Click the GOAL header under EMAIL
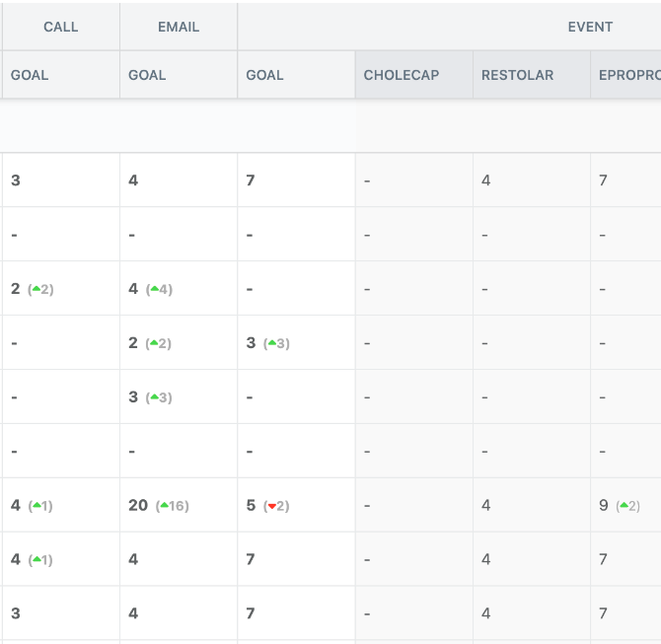 coord(147,75)
